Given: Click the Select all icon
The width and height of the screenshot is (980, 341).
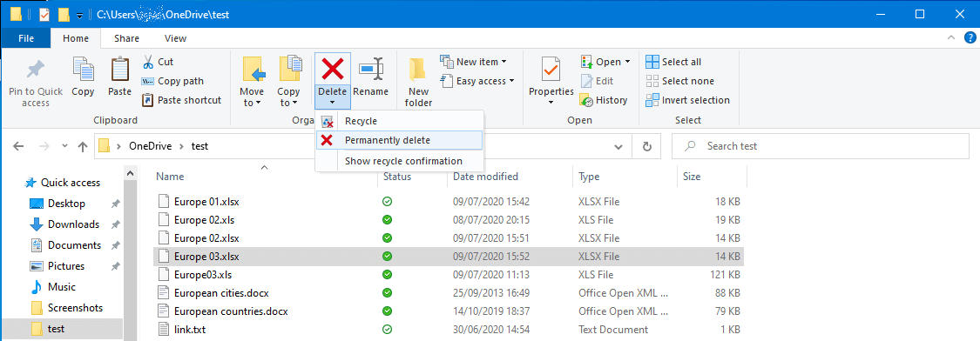Looking at the screenshot, I should pyautogui.click(x=652, y=62).
